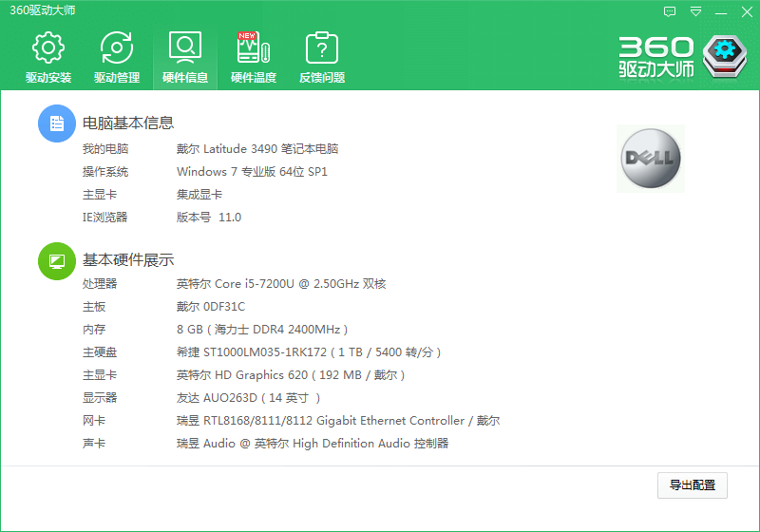Click the 主板 label
The image size is (760, 532).
coord(94,307)
